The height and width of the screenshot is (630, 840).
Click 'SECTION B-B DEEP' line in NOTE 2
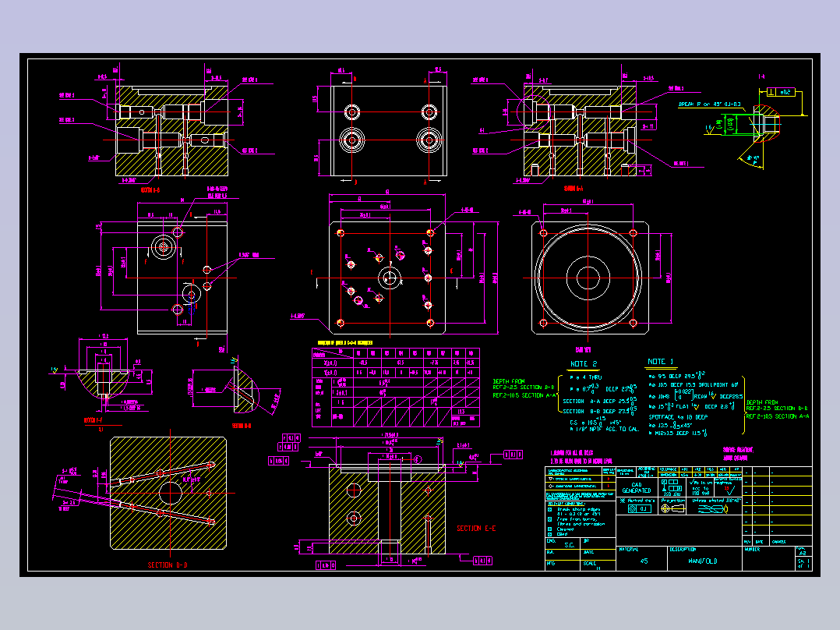click(599, 411)
